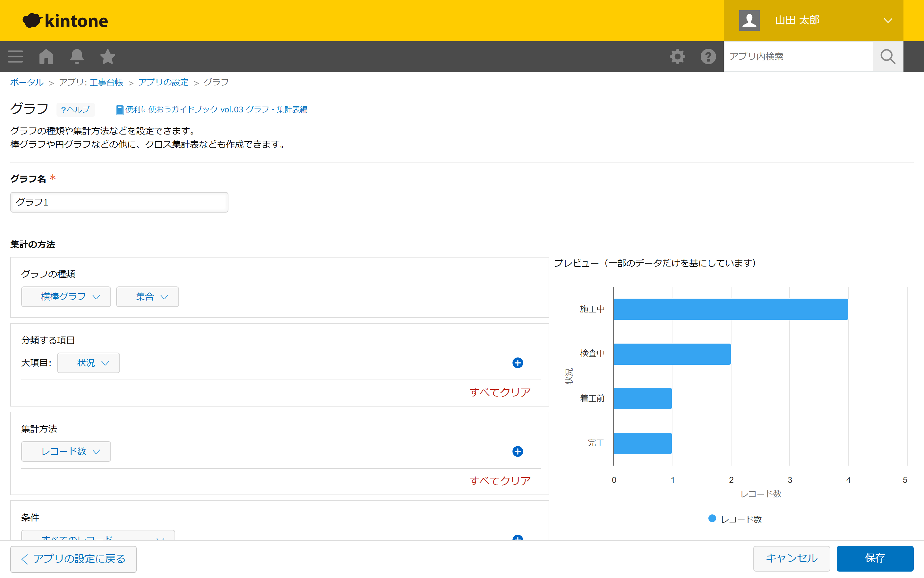This screenshot has height=578, width=924.
Task: Click the 完工 bar in preview
Action: 643,443
